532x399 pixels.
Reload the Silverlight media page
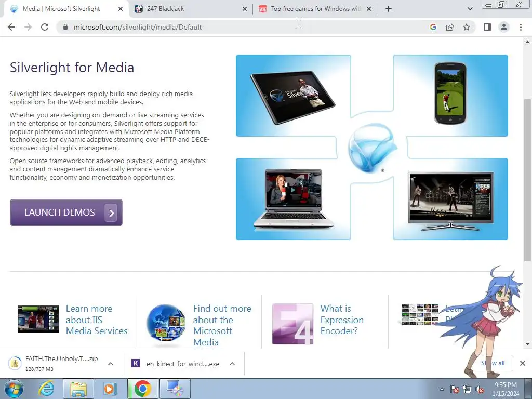pyautogui.click(x=45, y=27)
